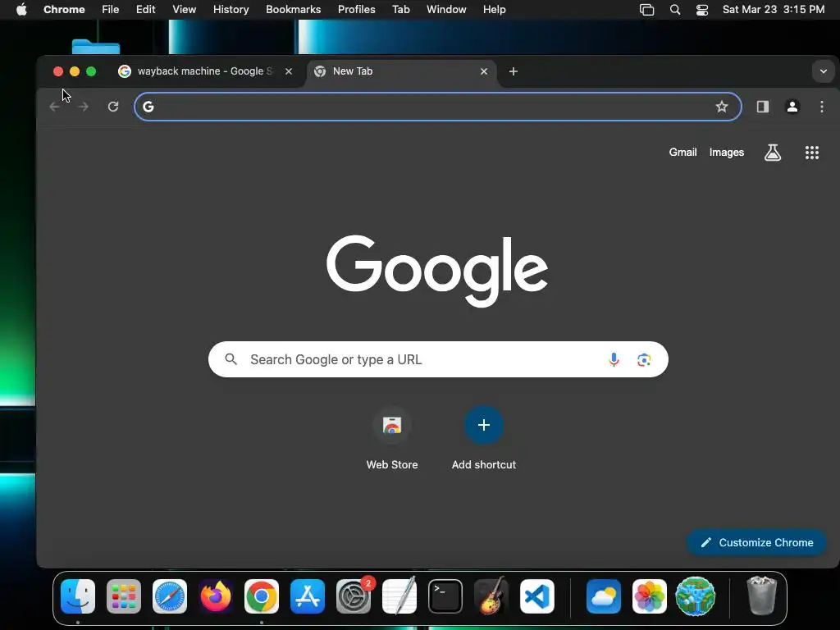Open the Trash from the Dock
This screenshot has height=630, width=840.
(761, 596)
